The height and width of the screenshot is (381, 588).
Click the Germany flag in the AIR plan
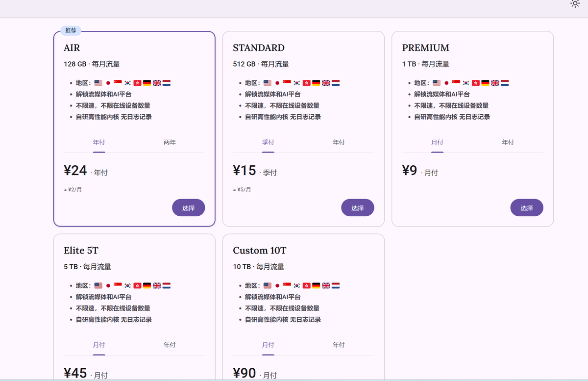147,83
